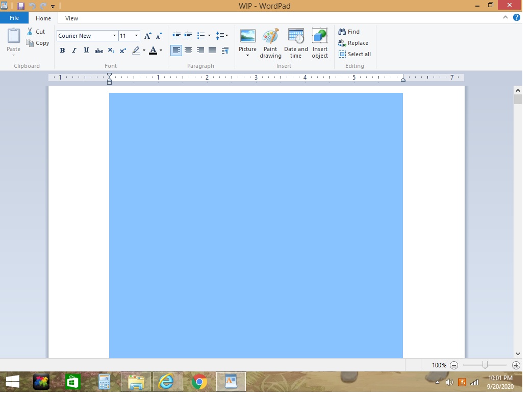Increase paragraph indent
This screenshot has height=399, width=532.
(188, 36)
